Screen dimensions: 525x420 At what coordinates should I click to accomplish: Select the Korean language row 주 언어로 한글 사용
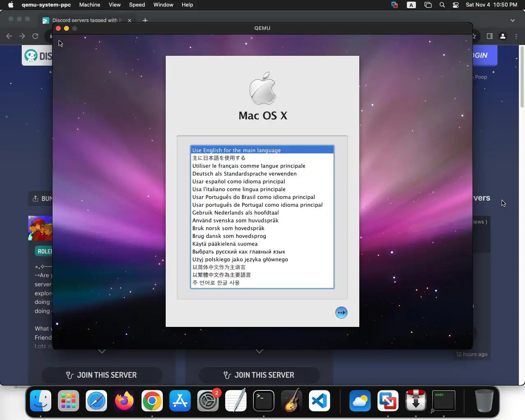point(262,283)
